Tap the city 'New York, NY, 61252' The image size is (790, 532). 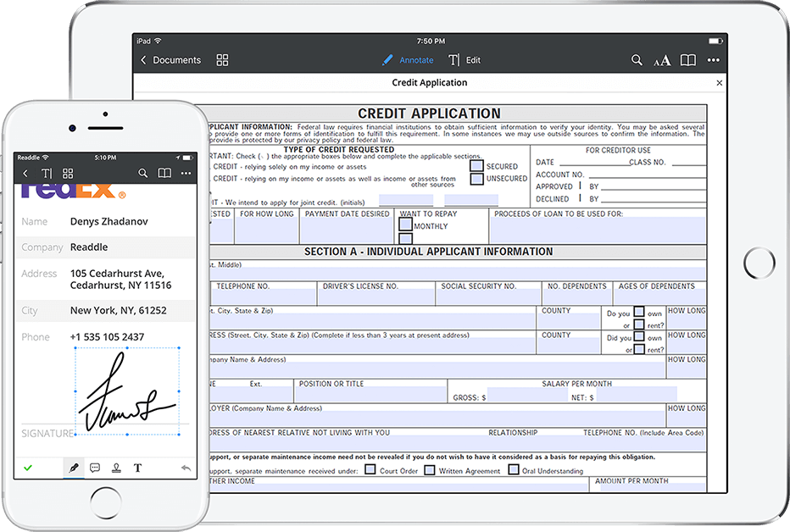point(118,311)
